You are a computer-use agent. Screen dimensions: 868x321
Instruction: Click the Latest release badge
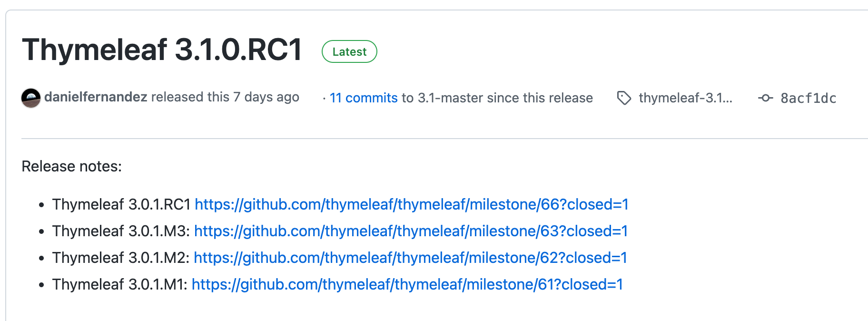point(349,51)
